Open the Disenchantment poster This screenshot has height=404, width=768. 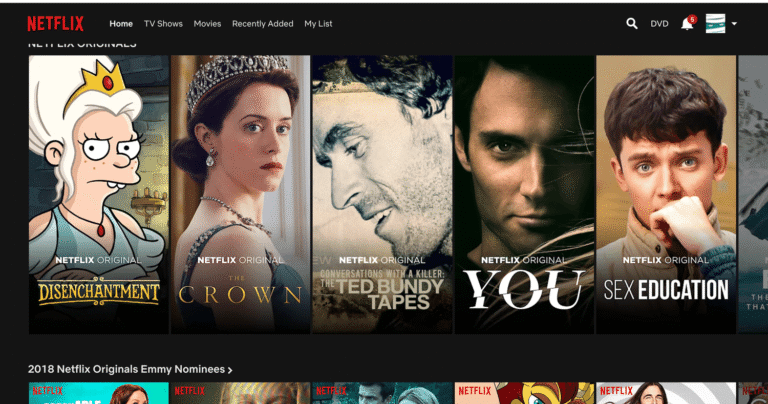[98, 194]
